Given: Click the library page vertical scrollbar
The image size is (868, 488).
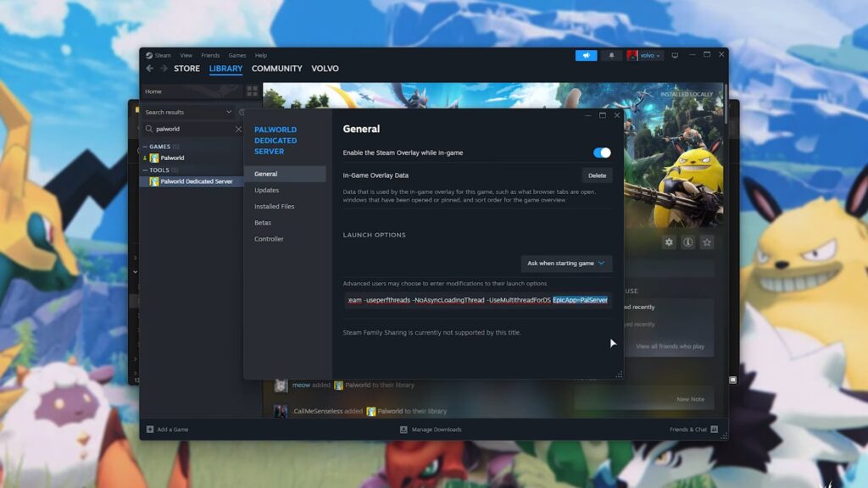Looking at the screenshot, I should (x=726, y=103).
